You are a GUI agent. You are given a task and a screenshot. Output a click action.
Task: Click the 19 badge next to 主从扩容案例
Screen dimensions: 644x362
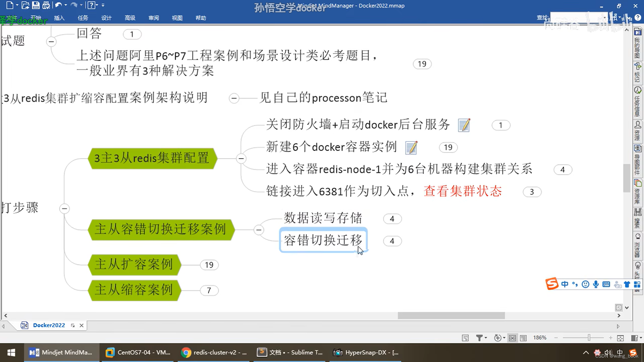click(209, 265)
